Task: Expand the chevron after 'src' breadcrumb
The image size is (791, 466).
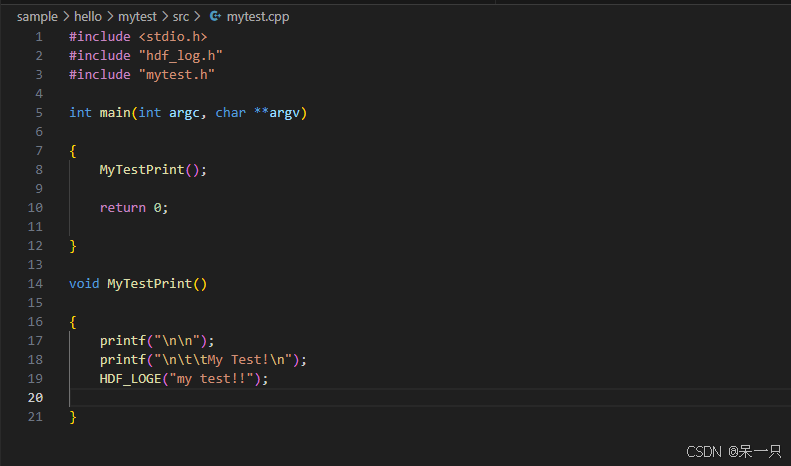Action: (x=197, y=17)
